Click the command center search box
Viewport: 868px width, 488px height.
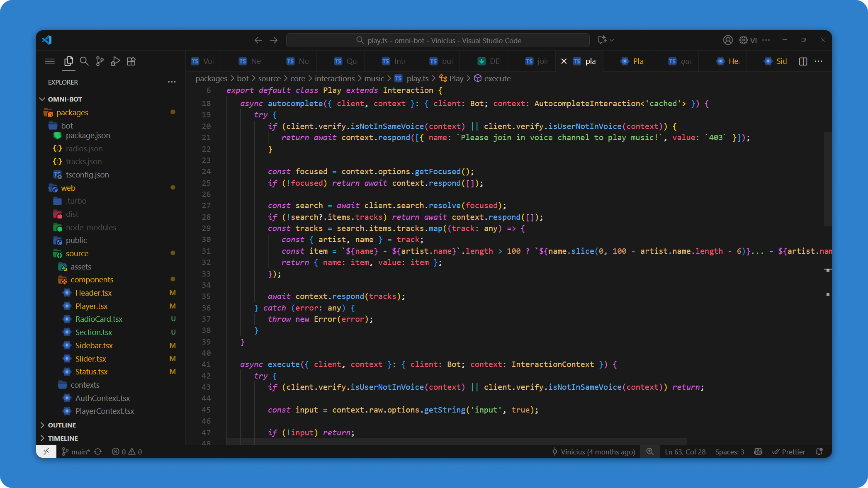click(x=438, y=40)
